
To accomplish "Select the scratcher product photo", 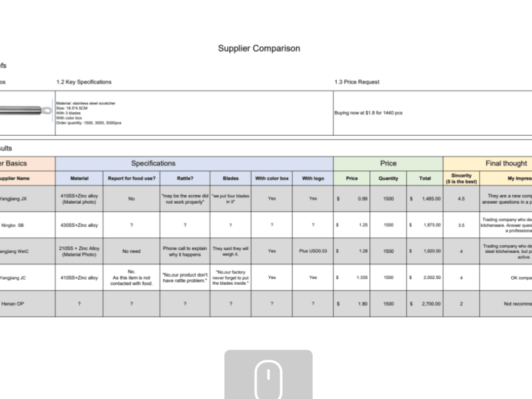I will [x=26, y=110].
